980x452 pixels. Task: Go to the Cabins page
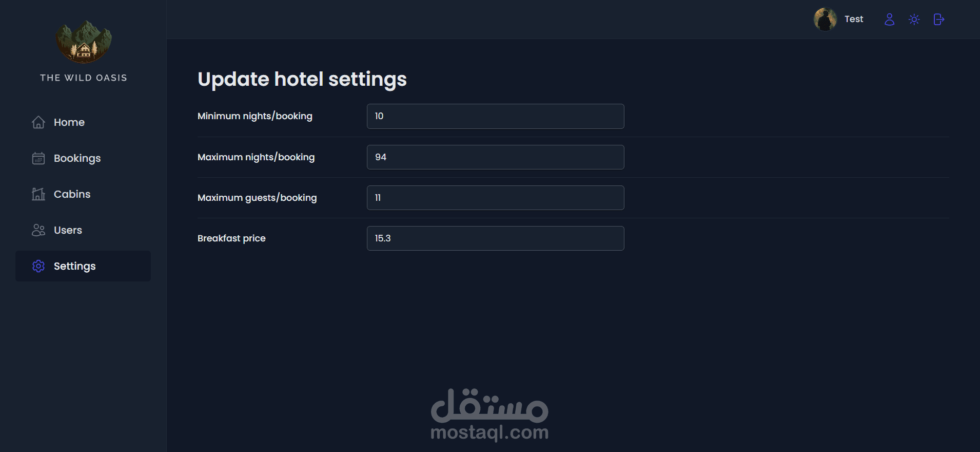click(x=72, y=194)
